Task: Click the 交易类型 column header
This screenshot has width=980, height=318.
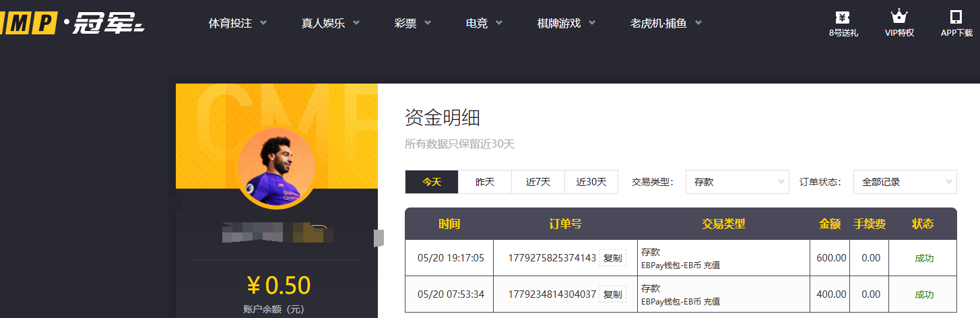Action: click(723, 224)
